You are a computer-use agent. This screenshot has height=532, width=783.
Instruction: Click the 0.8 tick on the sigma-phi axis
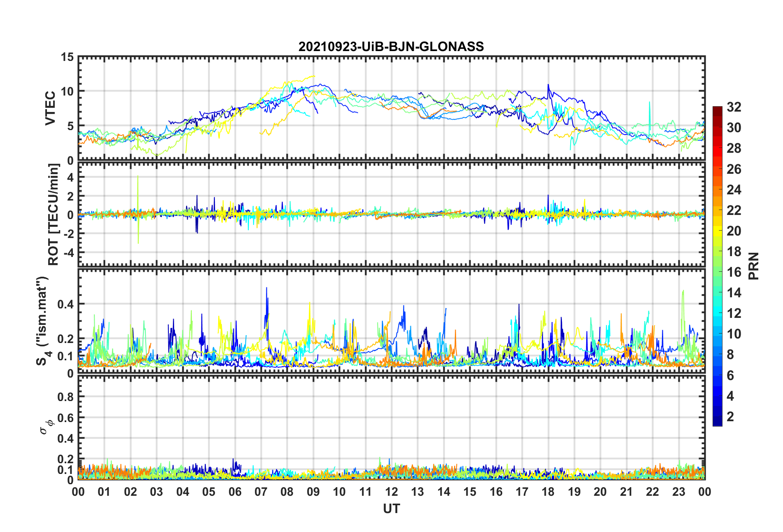click(65, 397)
